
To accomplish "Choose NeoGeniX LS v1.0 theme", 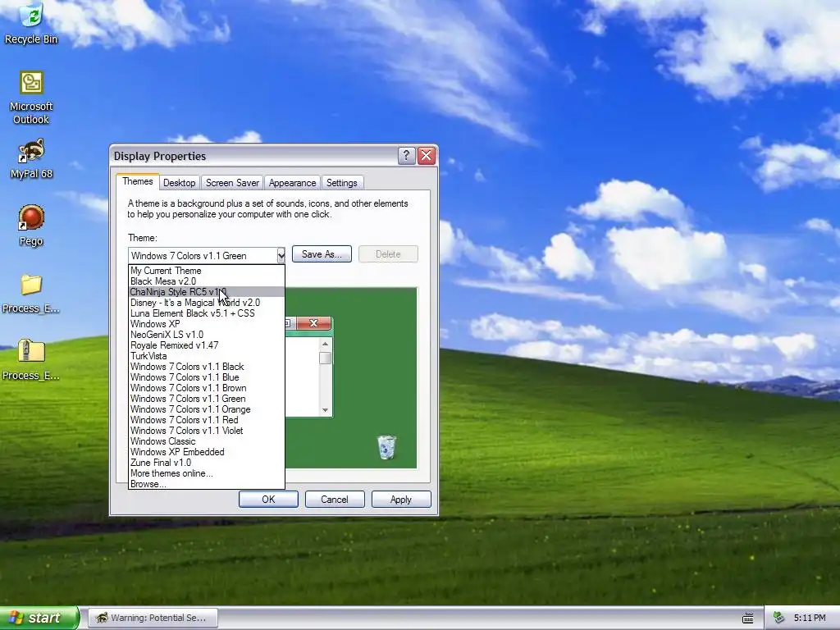I will point(207,335).
